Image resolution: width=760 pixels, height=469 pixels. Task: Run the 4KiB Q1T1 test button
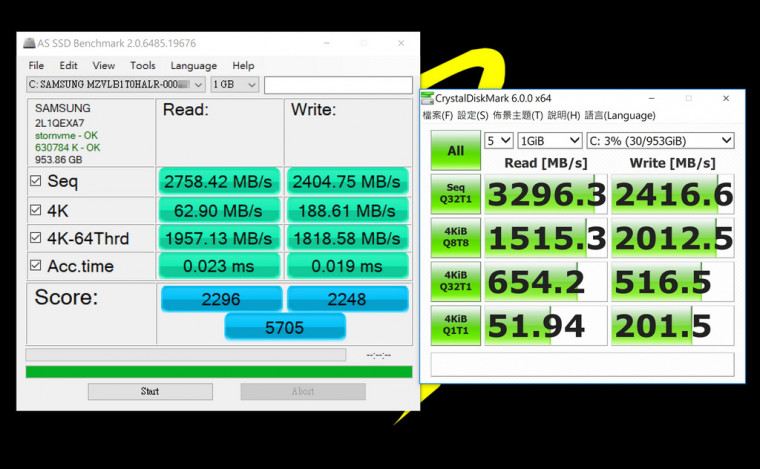click(x=456, y=325)
